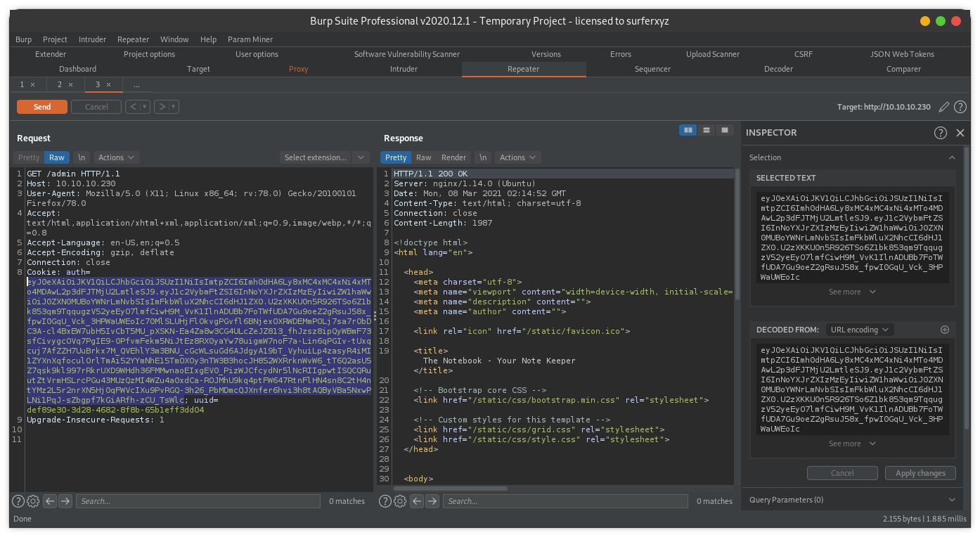Send the request
This screenshot has width=980, height=537.
(42, 107)
